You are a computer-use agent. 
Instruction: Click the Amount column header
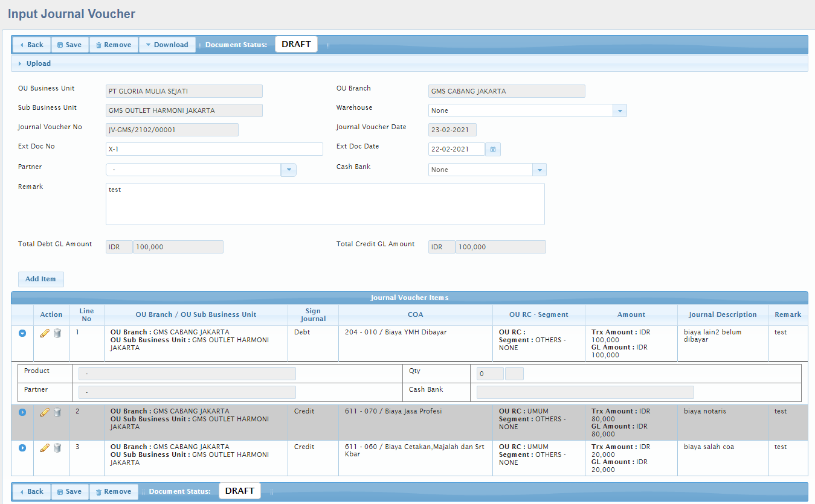(x=631, y=314)
